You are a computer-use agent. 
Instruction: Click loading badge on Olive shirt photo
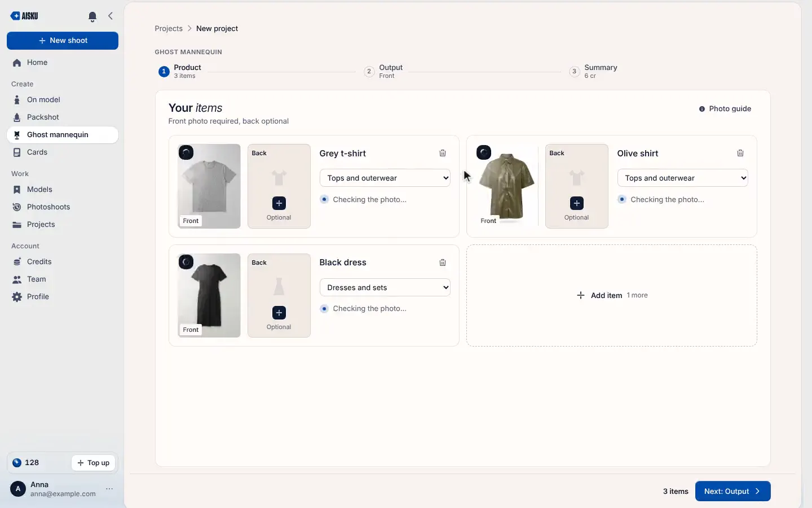point(484,152)
